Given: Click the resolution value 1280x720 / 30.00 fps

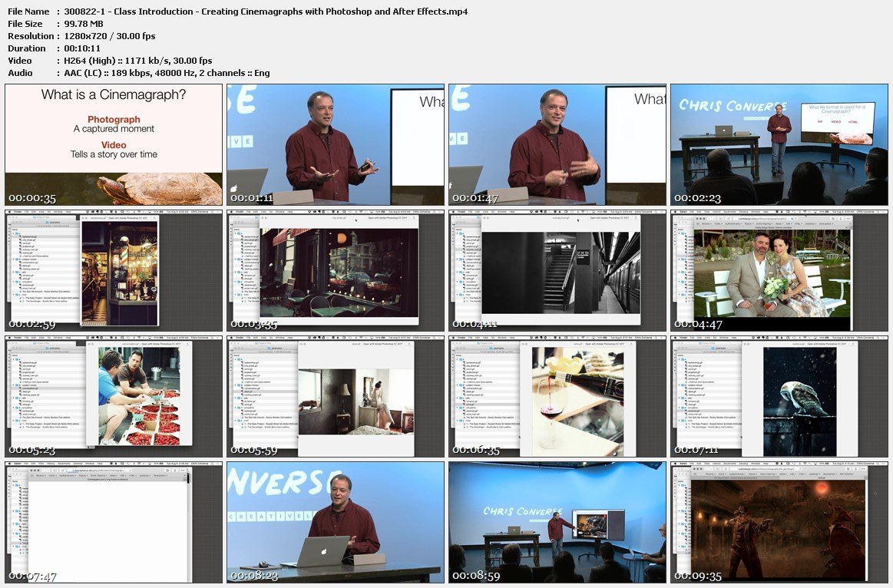Looking at the screenshot, I should pyautogui.click(x=109, y=36).
